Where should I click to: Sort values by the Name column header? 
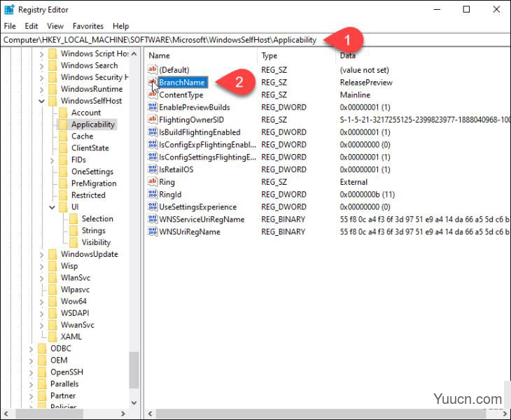pyautogui.click(x=202, y=55)
